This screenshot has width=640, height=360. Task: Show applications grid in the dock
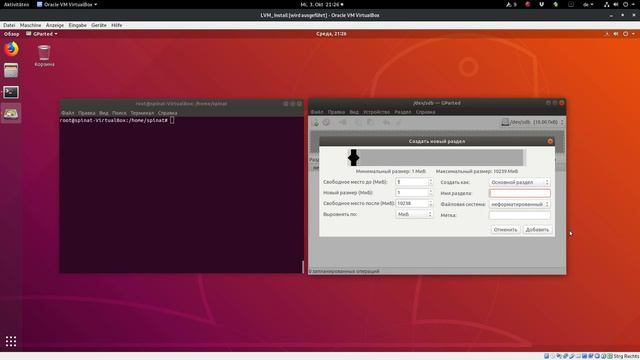click(11, 341)
